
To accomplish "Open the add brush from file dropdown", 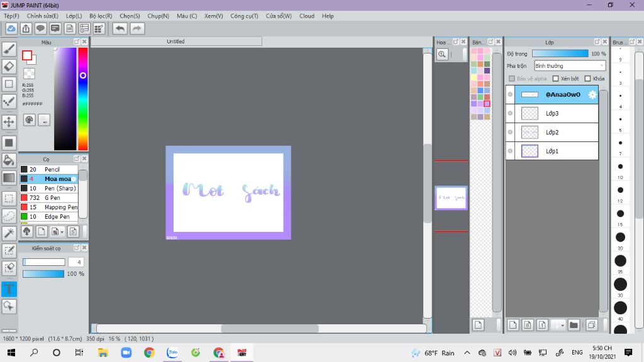I will [x=57, y=231].
